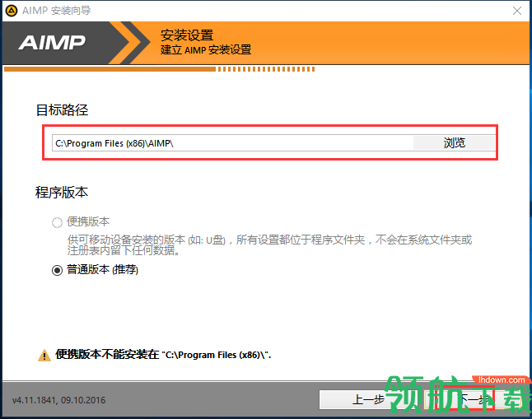Close the AIMP installer window

517,11
